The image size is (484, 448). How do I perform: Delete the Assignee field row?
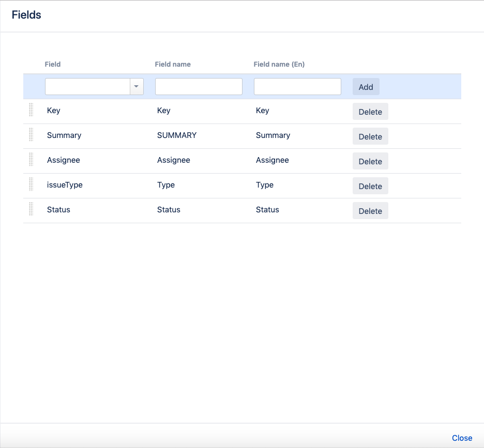click(370, 161)
